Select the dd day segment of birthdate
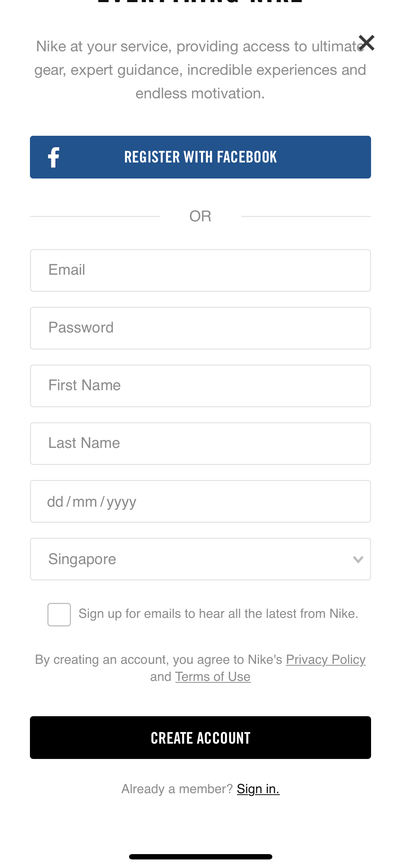Image resolution: width=401 pixels, height=868 pixels. coord(55,502)
